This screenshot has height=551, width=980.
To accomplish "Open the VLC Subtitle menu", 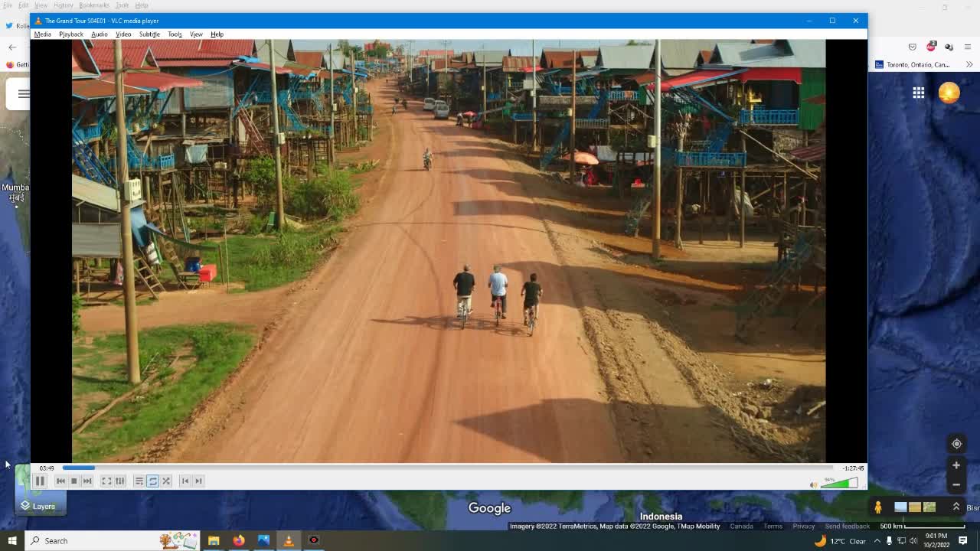I will pyautogui.click(x=149, y=34).
